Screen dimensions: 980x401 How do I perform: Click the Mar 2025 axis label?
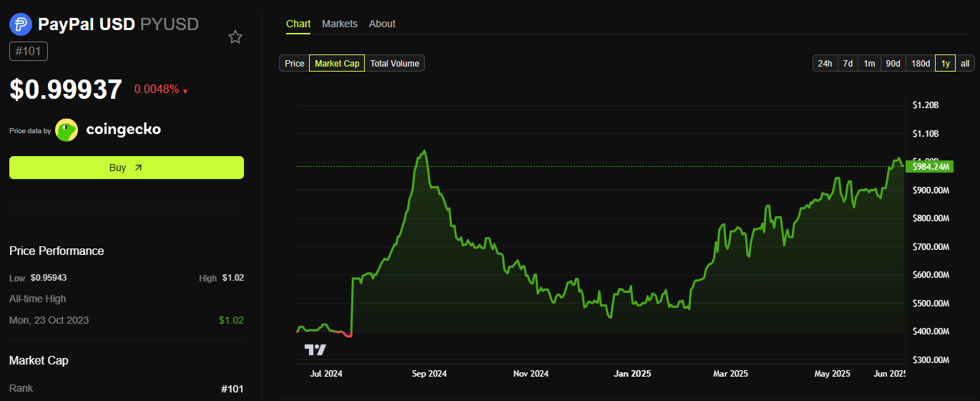(730, 374)
